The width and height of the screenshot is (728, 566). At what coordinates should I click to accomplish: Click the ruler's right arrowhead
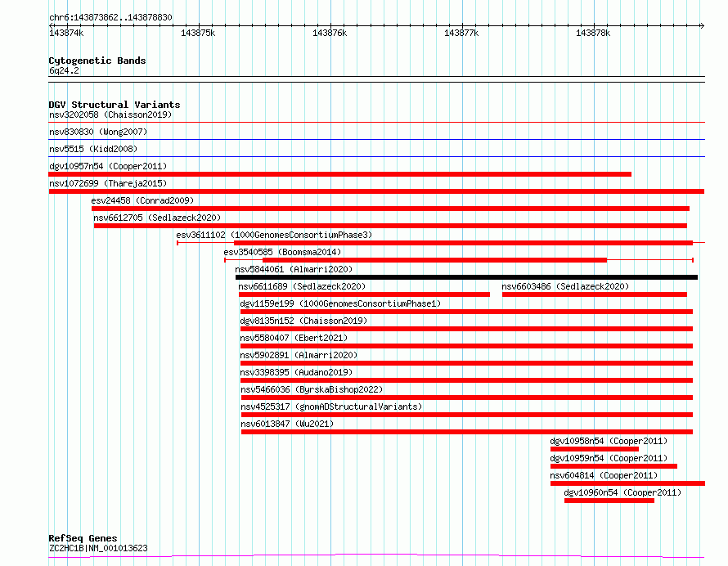pos(702,25)
